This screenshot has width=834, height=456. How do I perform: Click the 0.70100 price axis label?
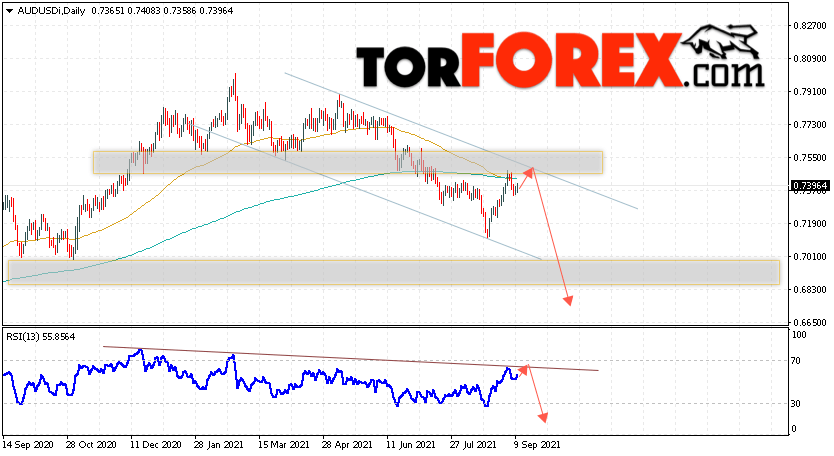pos(810,256)
